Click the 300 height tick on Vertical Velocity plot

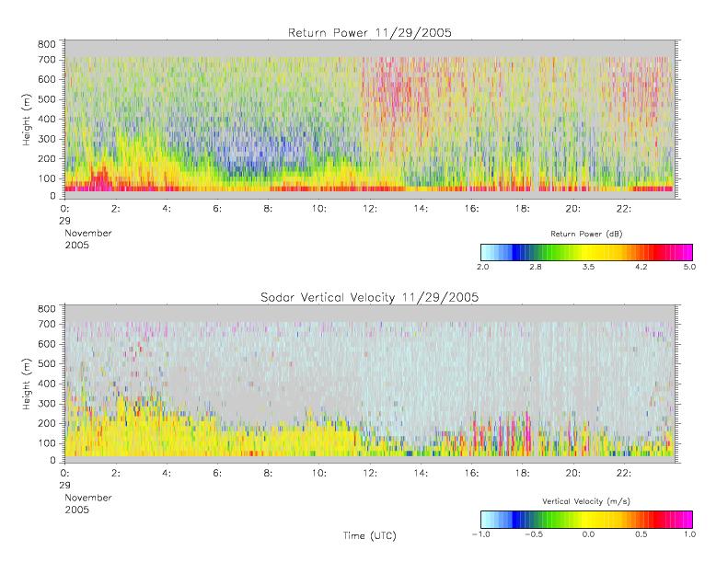(46, 403)
